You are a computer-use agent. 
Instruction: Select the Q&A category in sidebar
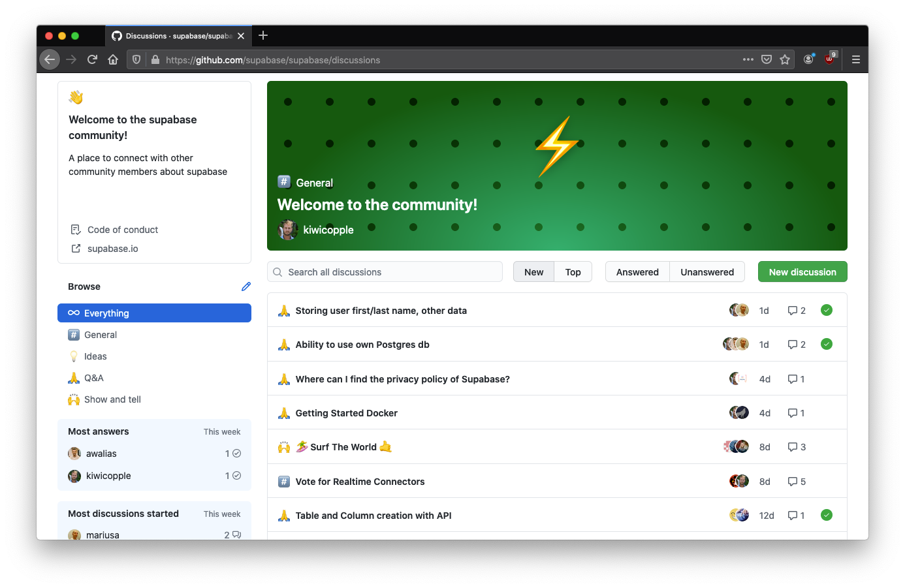[x=93, y=378]
